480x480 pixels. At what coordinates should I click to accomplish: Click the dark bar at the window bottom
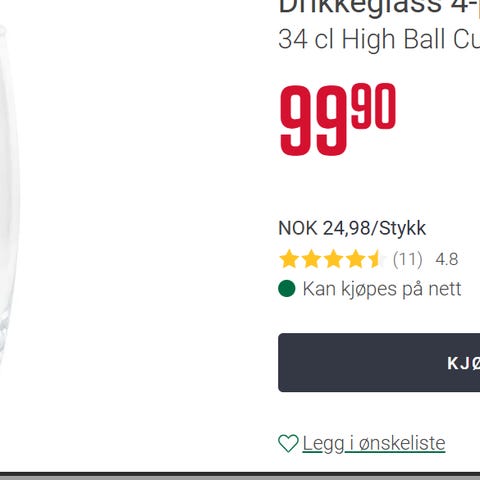click(240, 476)
